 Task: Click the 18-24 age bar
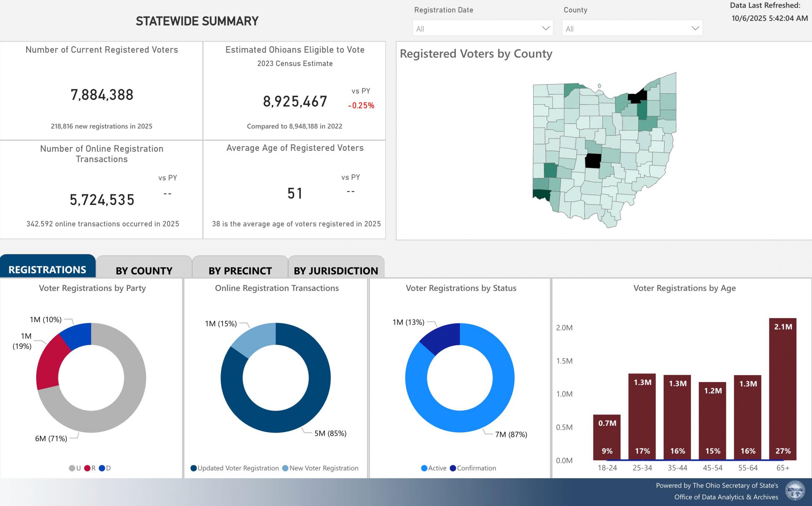[607, 437]
